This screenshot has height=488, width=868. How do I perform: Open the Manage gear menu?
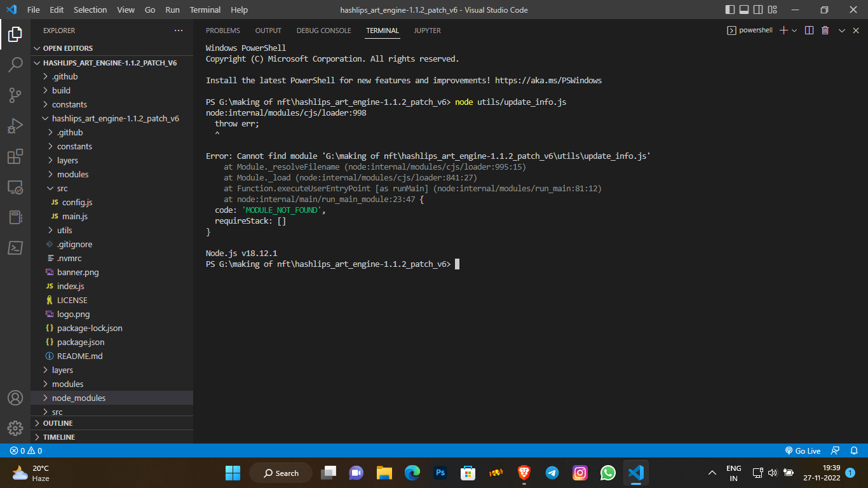pos(15,429)
